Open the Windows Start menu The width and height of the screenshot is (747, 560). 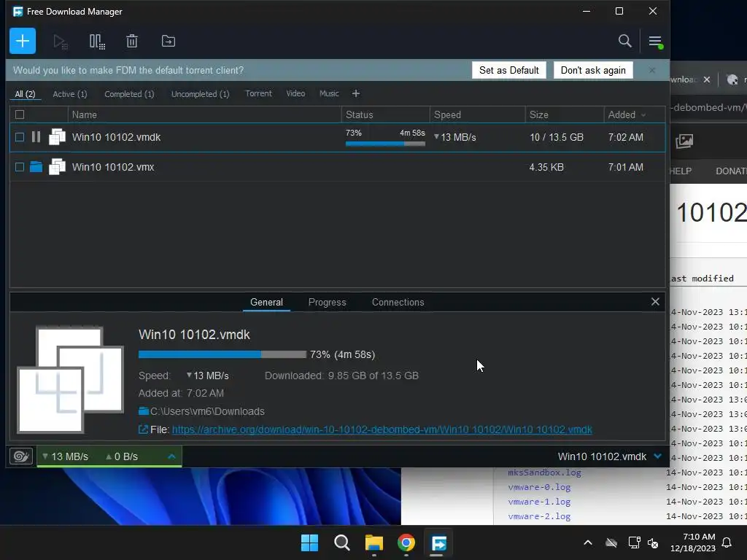coord(309,542)
